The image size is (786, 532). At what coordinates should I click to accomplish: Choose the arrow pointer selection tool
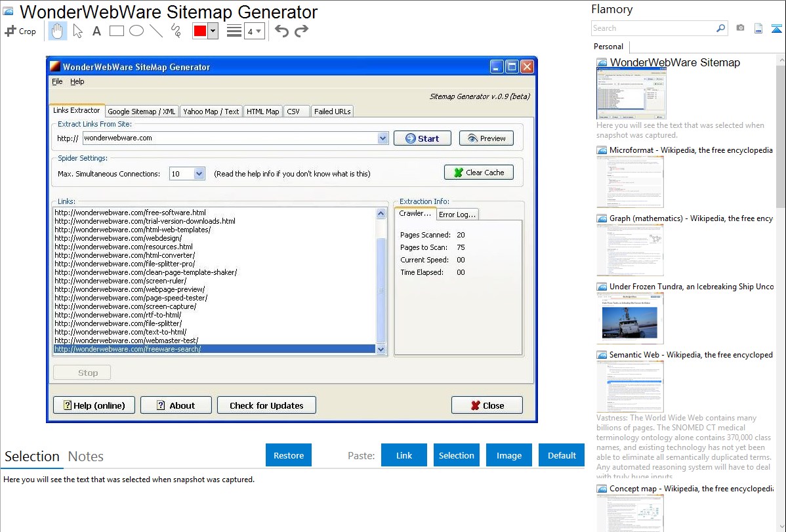point(77,31)
